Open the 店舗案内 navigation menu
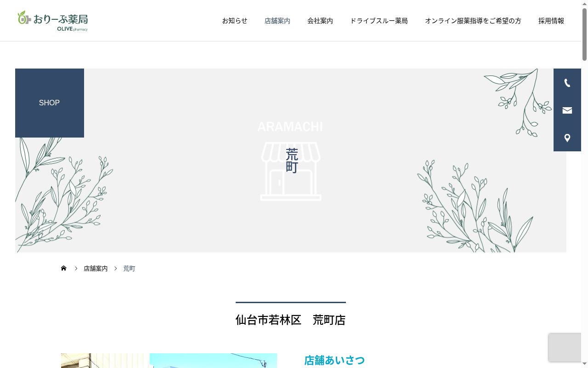This screenshot has width=588, height=368. point(277,21)
